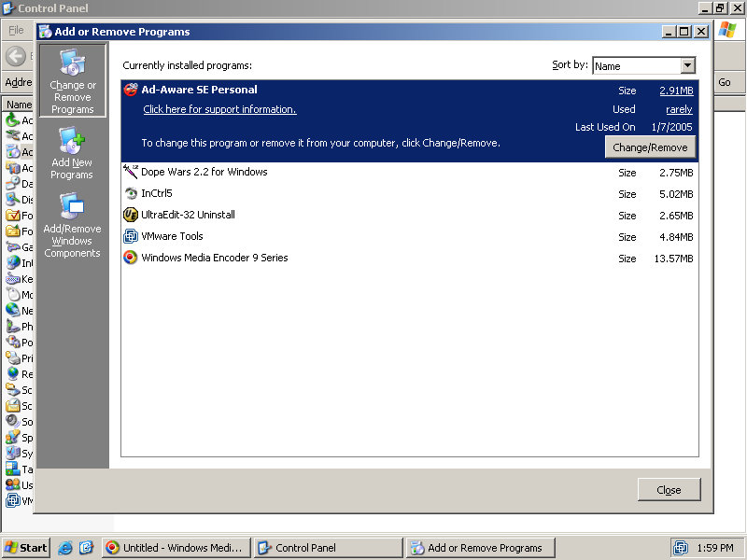Click the '2.75MB' size value
747x560 pixels.
[x=676, y=173]
